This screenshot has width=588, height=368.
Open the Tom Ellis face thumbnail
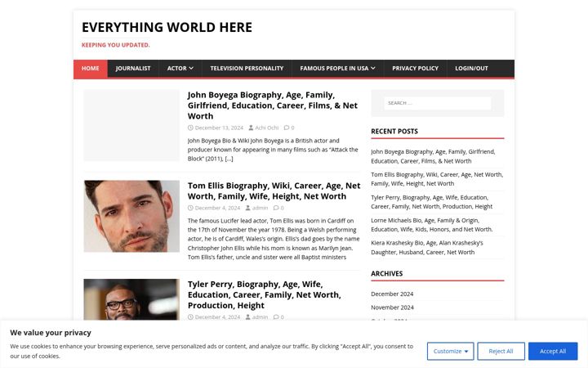pyautogui.click(x=131, y=216)
